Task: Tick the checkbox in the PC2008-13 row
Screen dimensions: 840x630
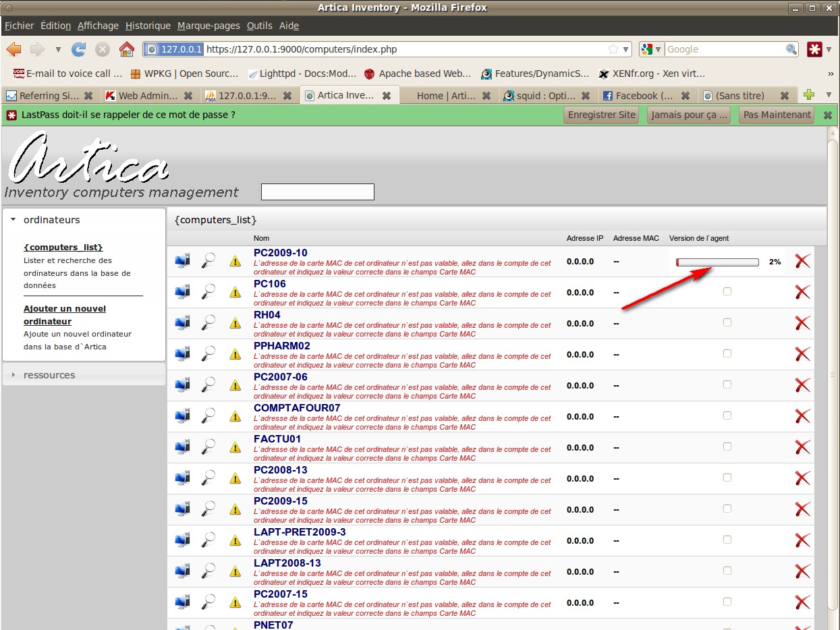Action: 727,478
